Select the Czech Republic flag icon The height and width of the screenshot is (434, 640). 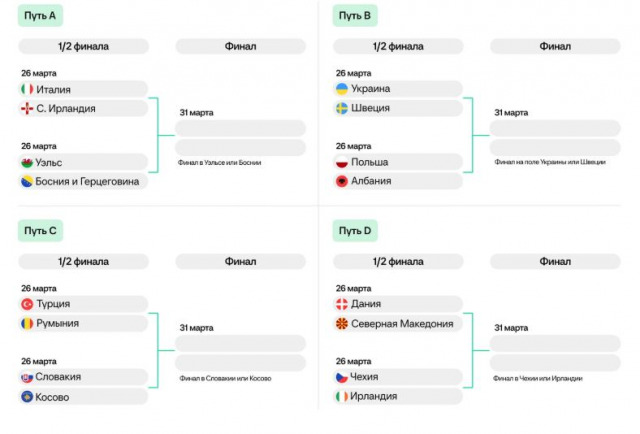[342, 377]
